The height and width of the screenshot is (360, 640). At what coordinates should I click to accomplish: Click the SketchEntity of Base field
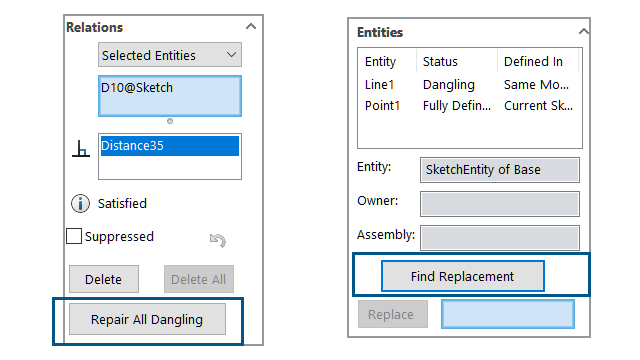[500, 169]
